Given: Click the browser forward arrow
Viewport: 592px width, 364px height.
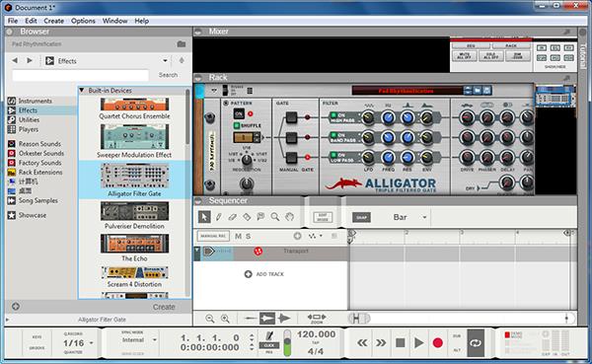Looking at the screenshot, I should point(30,60).
